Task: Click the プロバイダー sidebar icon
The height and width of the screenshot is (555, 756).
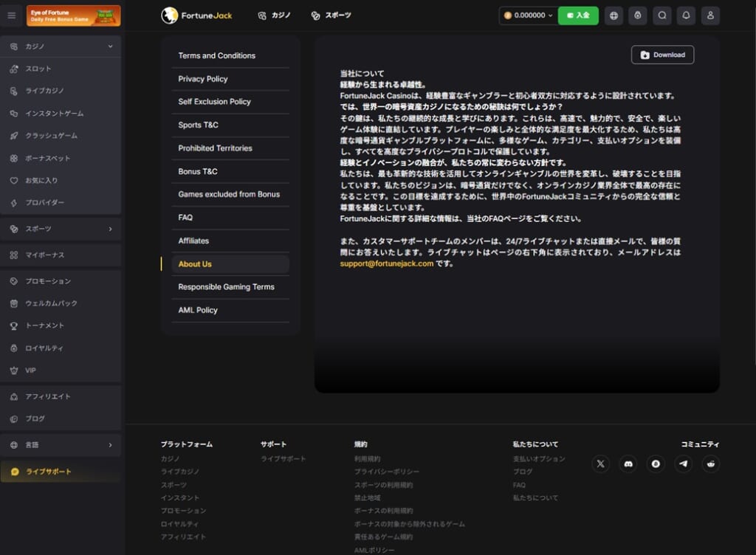Action: [14, 203]
